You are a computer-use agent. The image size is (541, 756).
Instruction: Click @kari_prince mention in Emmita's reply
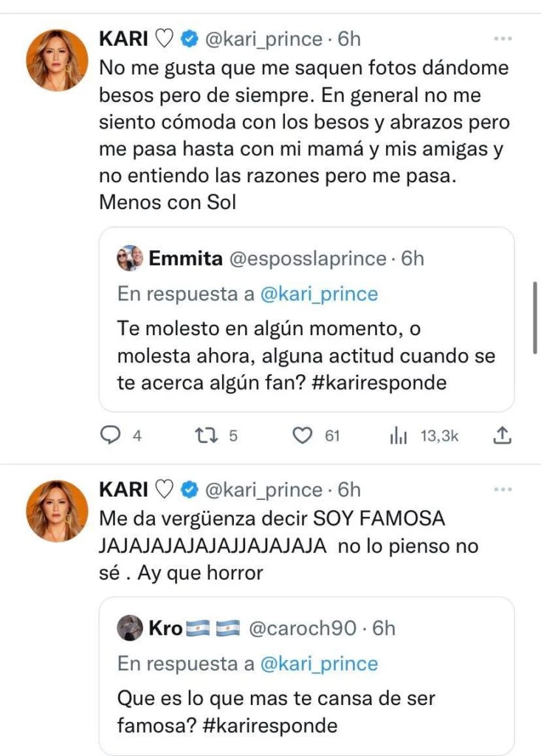[318, 294]
